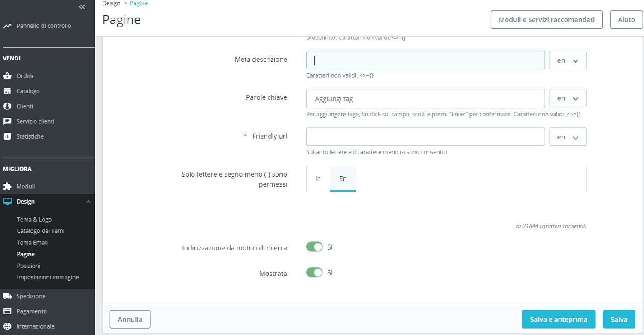The image size is (644, 335).
Task: Focus the Meta descrizione input field
Action: [425, 60]
